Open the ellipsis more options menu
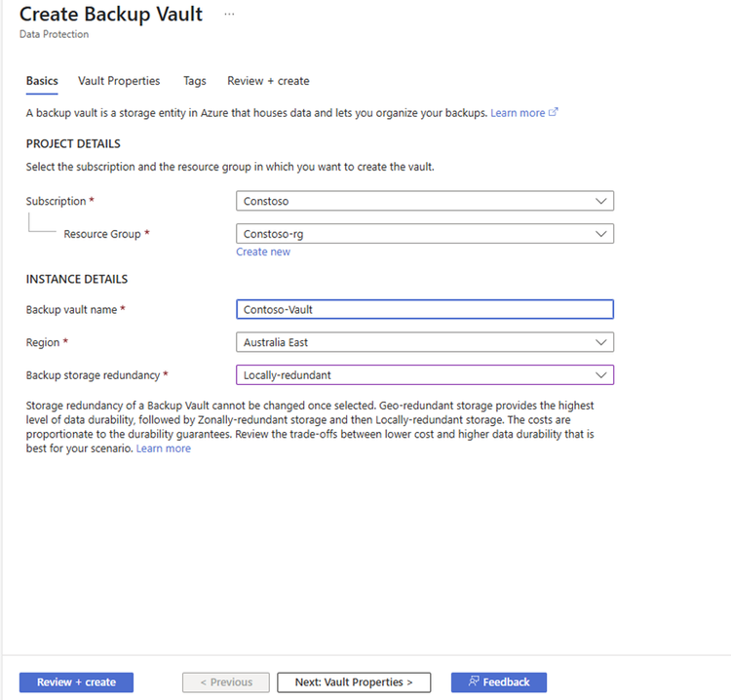Screen dimensions: 731x700 tap(229, 14)
